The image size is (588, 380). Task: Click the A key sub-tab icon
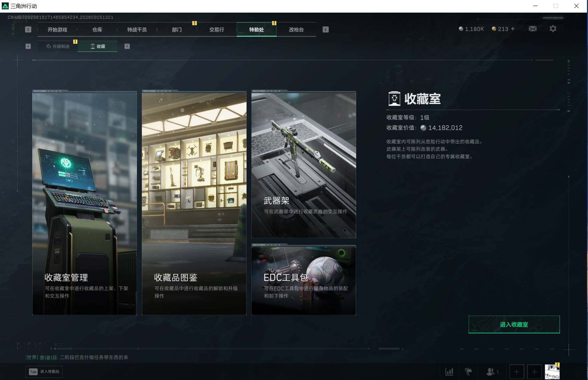pyautogui.click(x=28, y=46)
